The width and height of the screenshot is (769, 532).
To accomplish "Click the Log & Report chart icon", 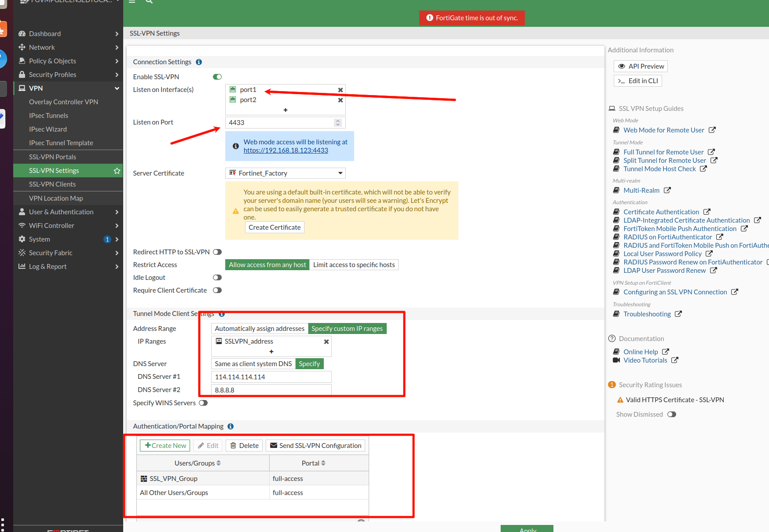I will click(22, 267).
